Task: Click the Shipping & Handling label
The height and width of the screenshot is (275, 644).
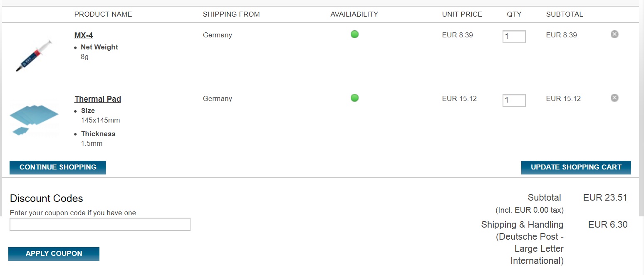Action: (522, 225)
